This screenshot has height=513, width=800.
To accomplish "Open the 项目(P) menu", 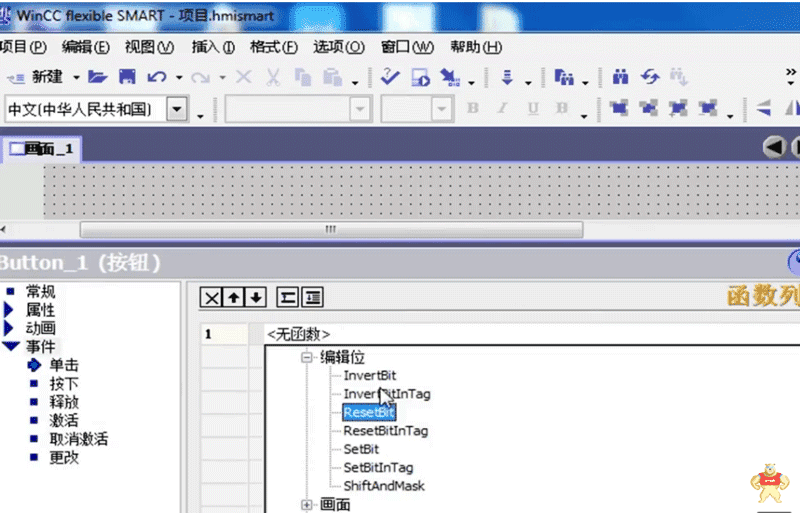I will (x=23, y=47).
